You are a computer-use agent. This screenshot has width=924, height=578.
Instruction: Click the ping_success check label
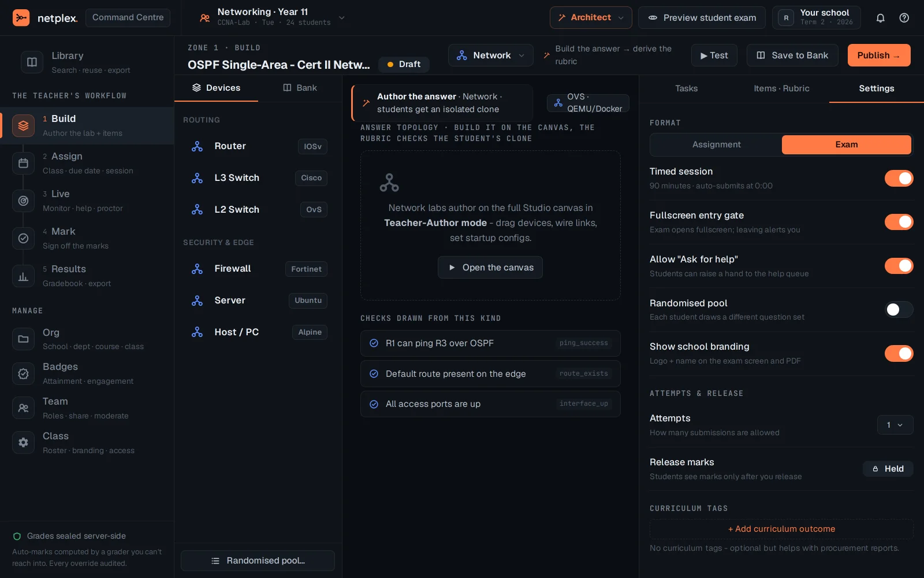point(583,343)
